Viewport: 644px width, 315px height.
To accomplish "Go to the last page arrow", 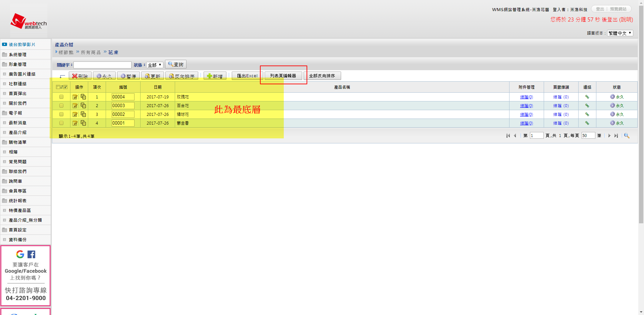I will pyautogui.click(x=616, y=136).
